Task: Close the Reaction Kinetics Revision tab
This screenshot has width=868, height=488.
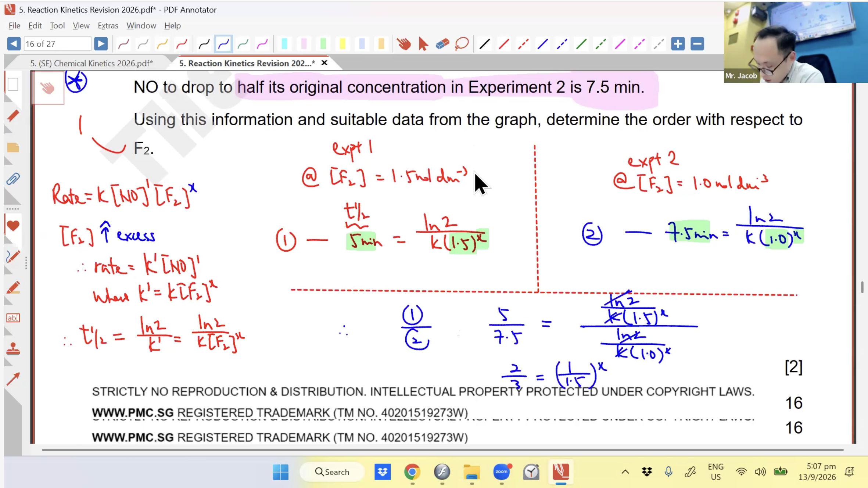Action: point(324,63)
